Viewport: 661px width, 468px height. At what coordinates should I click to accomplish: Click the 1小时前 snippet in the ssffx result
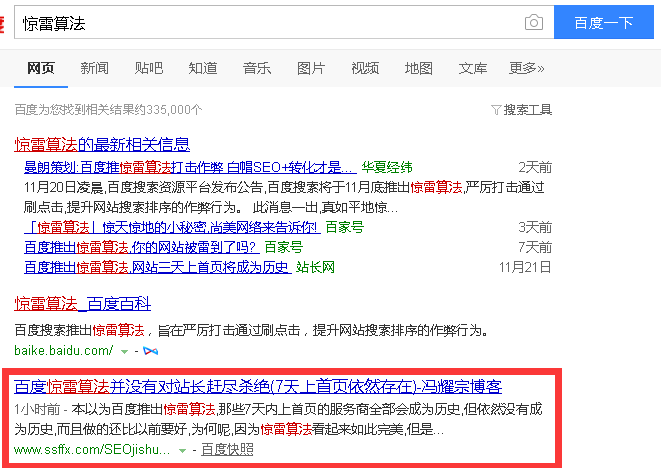coord(278,420)
